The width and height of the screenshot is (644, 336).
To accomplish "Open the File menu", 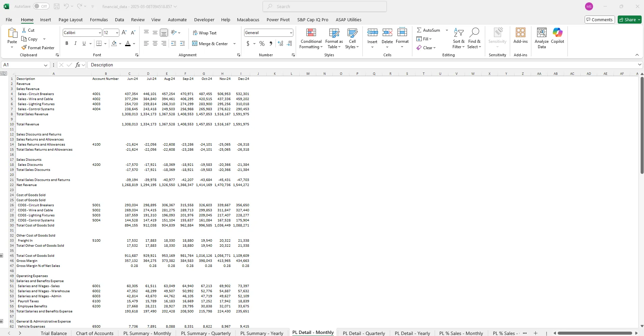I will point(9,20).
